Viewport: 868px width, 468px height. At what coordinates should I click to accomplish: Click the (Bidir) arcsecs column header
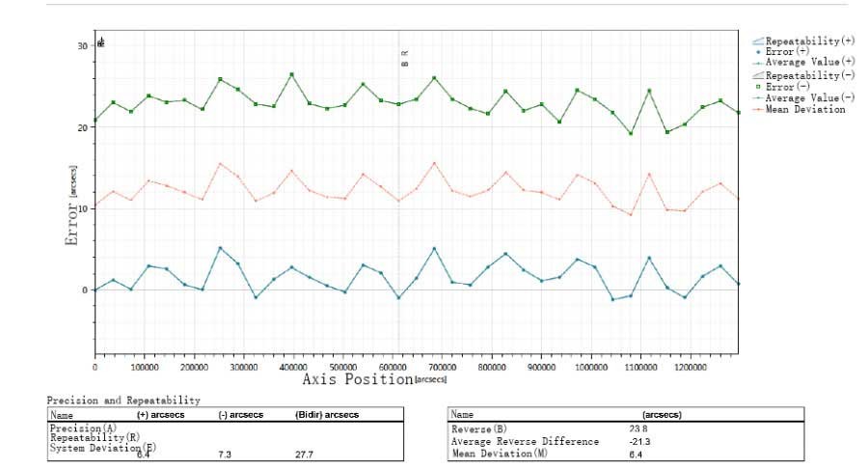pos(326,414)
